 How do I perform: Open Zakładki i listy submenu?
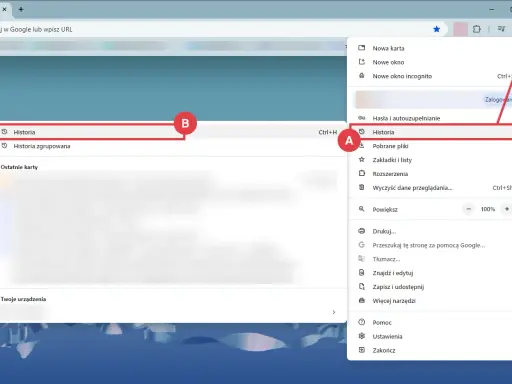point(430,160)
